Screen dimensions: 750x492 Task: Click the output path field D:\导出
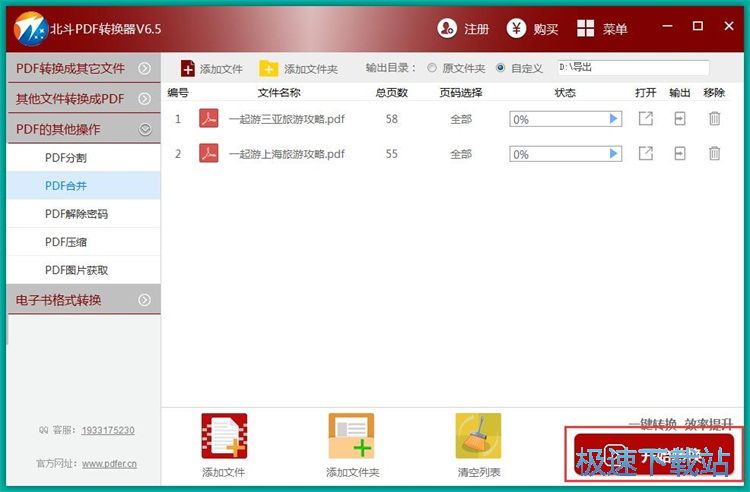coord(633,67)
